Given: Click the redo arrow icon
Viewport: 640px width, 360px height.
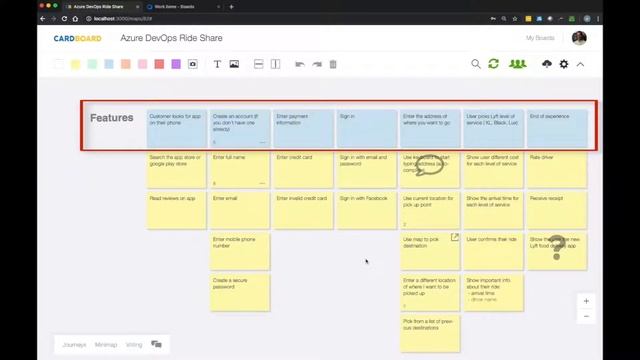Looking at the screenshot, I should [317, 64].
